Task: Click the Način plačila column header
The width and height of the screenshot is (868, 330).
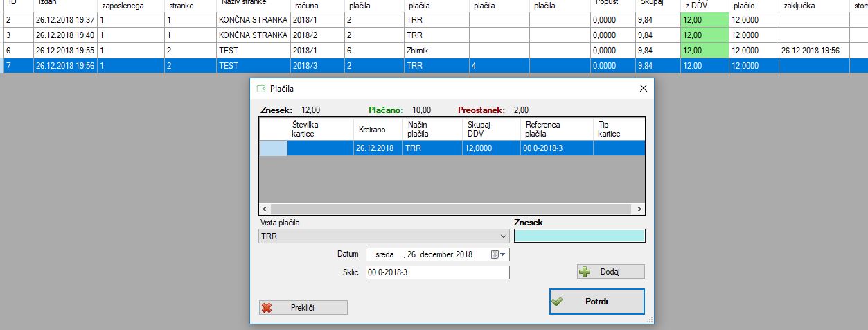Action: tap(431, 129)
